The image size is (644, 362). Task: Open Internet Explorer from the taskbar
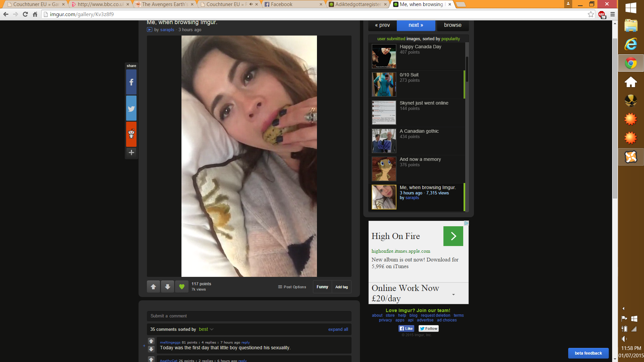tap(631, 44)
